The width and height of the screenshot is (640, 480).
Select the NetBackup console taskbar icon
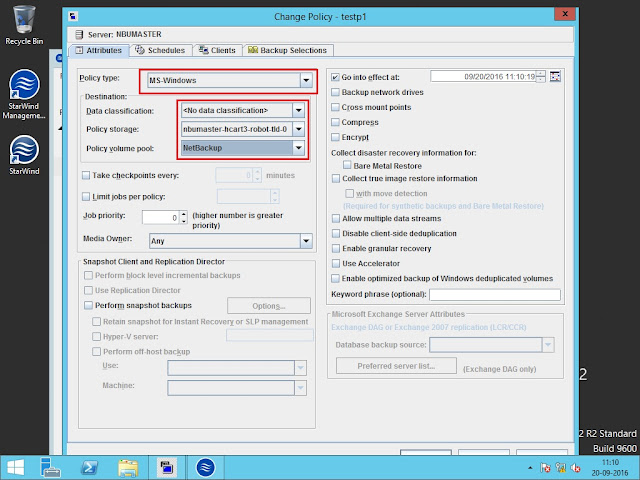click(167, 467)
